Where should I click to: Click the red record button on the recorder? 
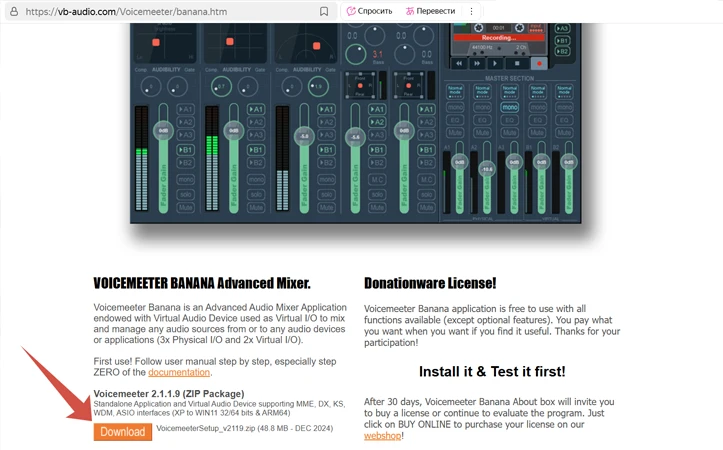[x=539, y=63]
